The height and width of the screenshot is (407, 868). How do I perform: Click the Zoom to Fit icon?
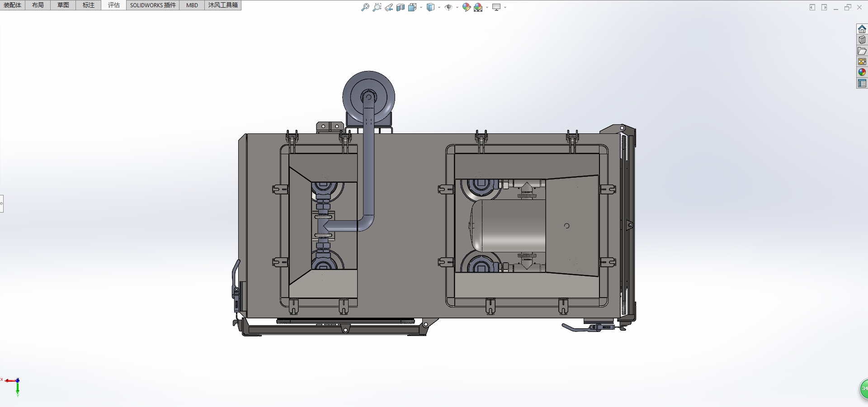click(x=365, y=7)
